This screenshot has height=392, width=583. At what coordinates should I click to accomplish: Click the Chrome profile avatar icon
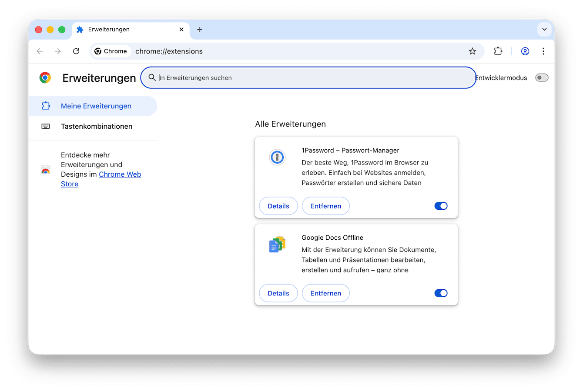[x=525, y=51]
